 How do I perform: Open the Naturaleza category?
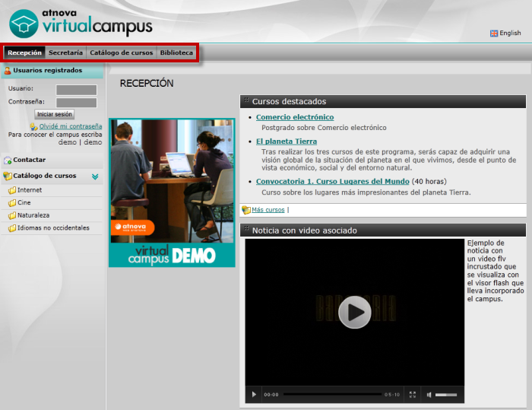point(33,215)
